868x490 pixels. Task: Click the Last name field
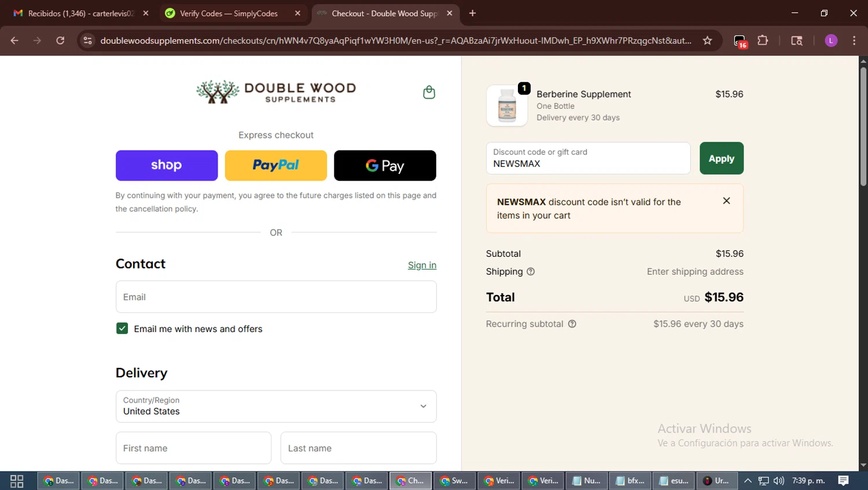pyautogui.click(x=358, y=448)
